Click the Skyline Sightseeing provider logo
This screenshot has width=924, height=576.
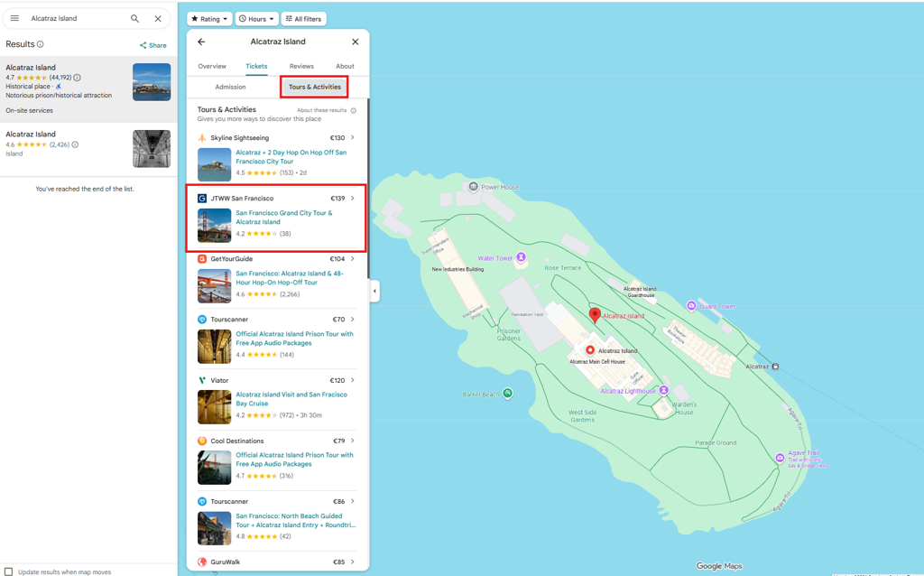click(x=202, y=138)
